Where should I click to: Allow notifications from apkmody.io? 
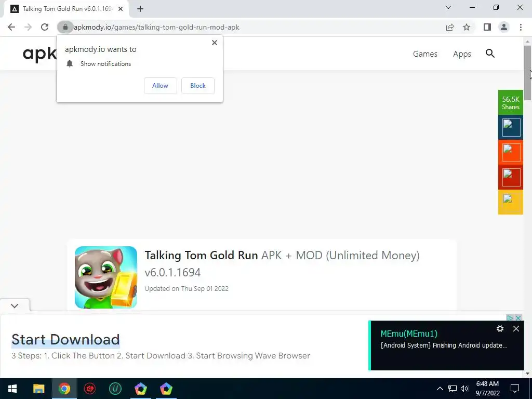160,86
